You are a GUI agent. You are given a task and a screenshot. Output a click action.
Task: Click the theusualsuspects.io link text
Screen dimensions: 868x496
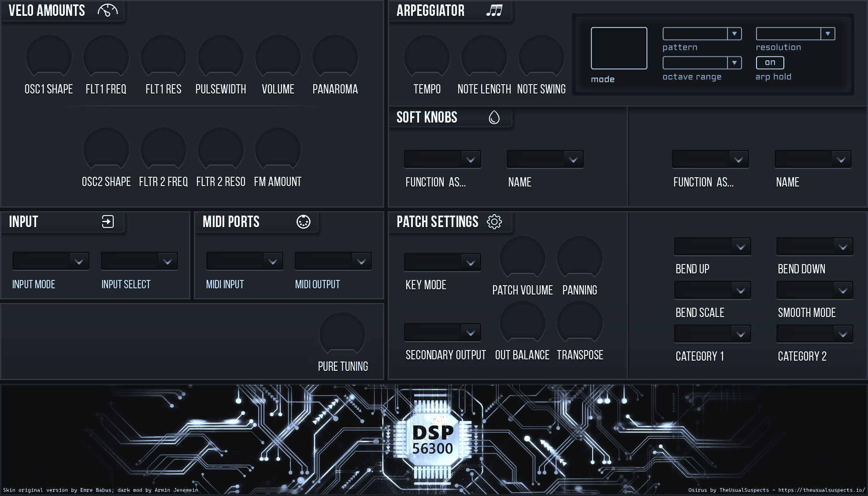tap(821, 490)
